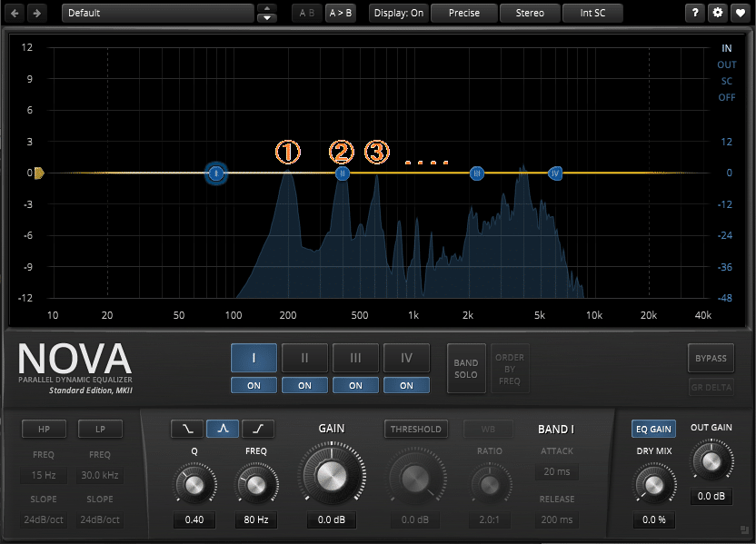Image resolution: width=756 pixels, height=544 pixels.
Task: Toggle band I ON switch
Action: point(254,385)
